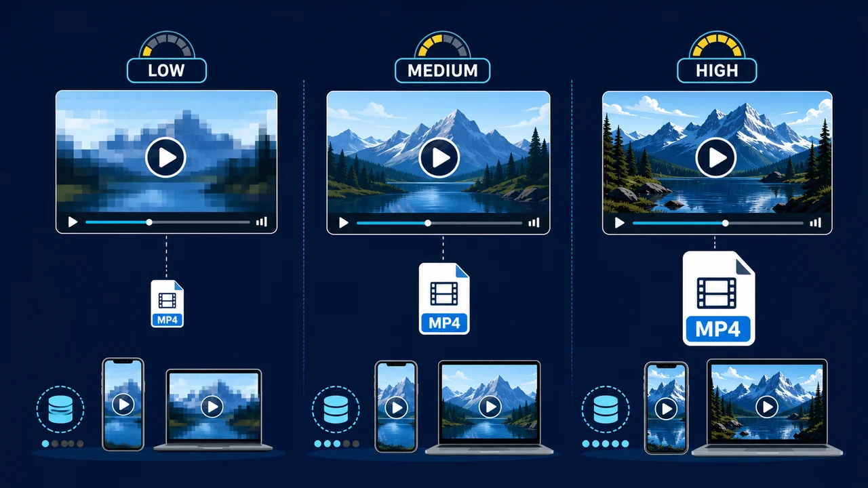The width and height of the screenshot is (868, 488).
Task: Click small play icon in HIGH player bar
Action: point(619,222)
